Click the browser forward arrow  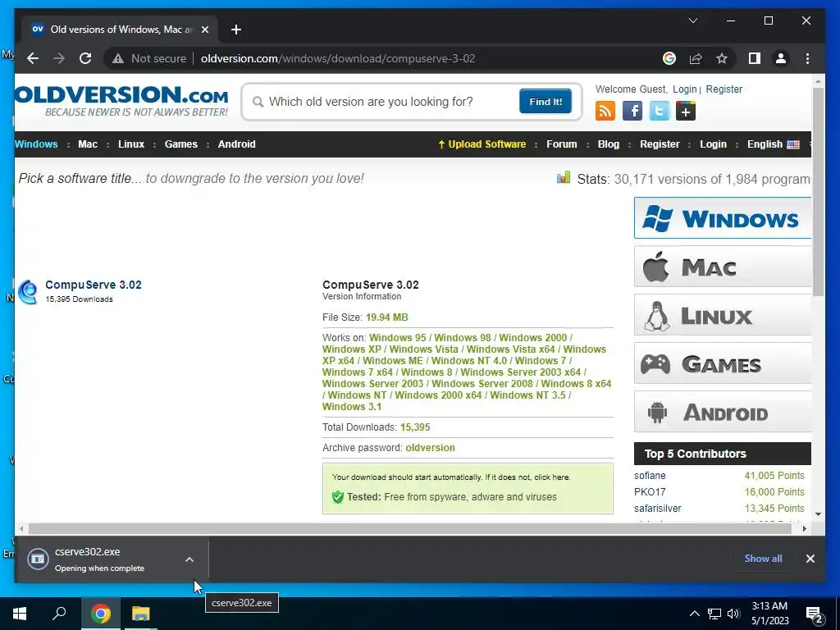[59, 58]
